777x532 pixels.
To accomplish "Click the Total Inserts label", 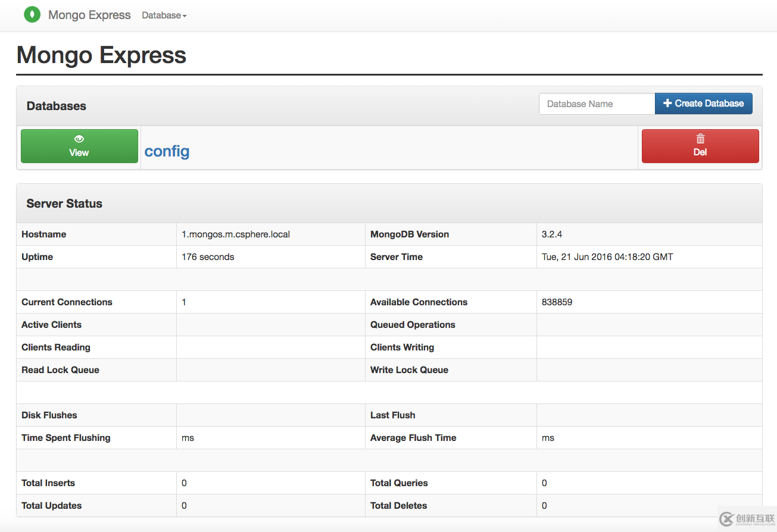I will (48, 483).
